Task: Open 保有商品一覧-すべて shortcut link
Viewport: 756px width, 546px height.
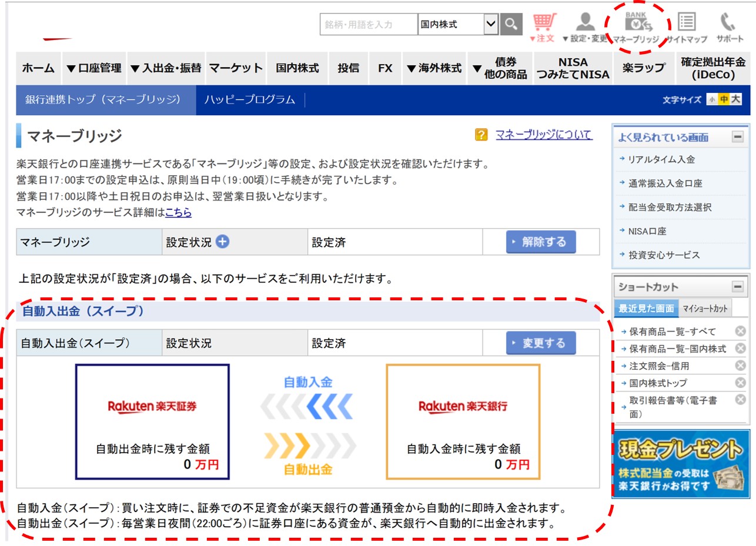Action: (x=673, y=332)
